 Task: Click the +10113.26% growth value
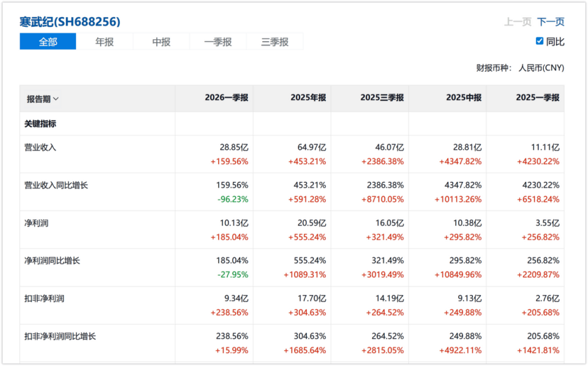(x=458, y=200)
